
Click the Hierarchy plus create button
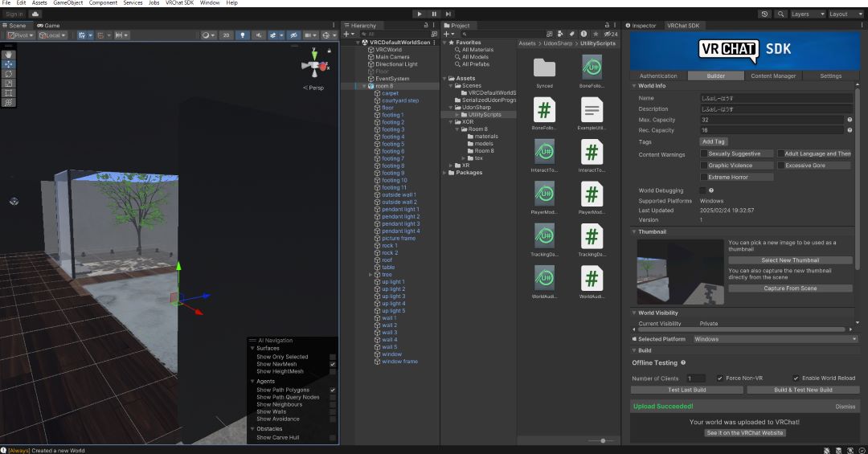tap(348, 35)
